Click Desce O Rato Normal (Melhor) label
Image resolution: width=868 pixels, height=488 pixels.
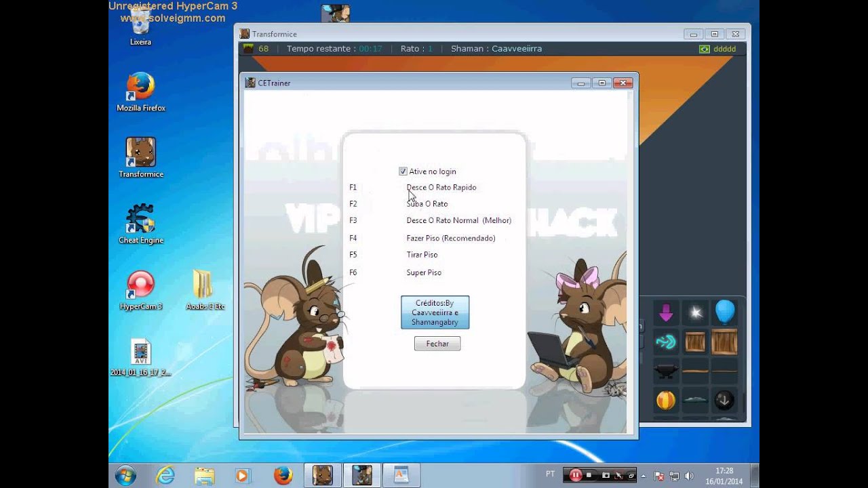pyautogui.click(x=459, y=220)
